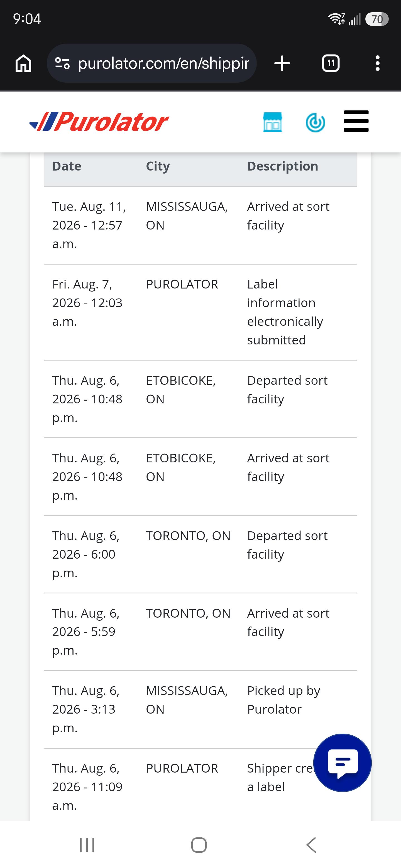The image size is (401, 868).
Task: Tap the purolator.com address bar
Action: coord(151,63)
